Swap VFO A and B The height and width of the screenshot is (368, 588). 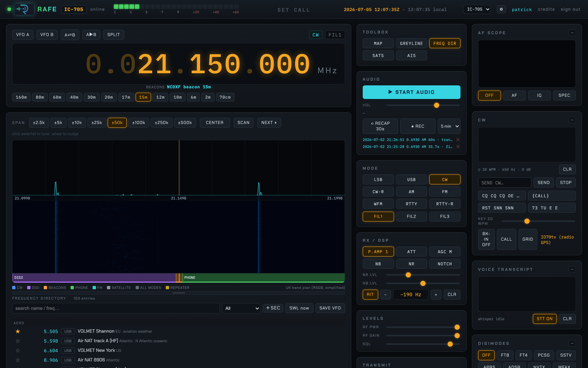tap(70, 35)
